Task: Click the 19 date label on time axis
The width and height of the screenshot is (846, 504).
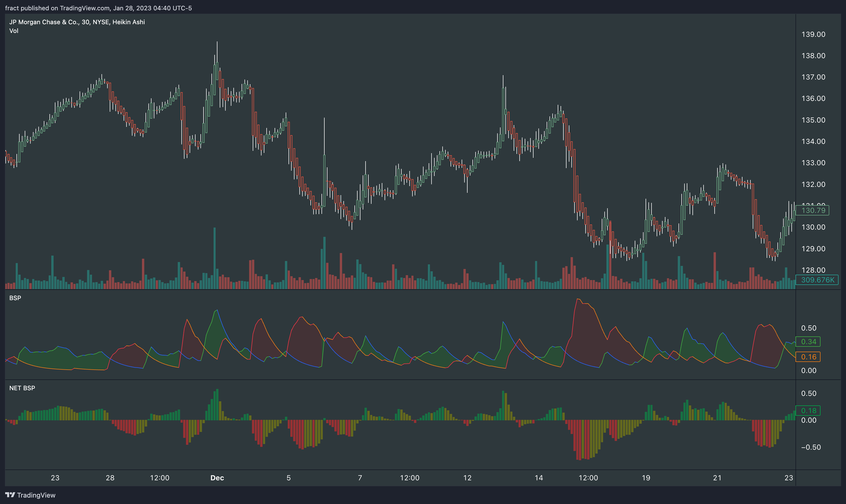Action: tap(646, 478)
